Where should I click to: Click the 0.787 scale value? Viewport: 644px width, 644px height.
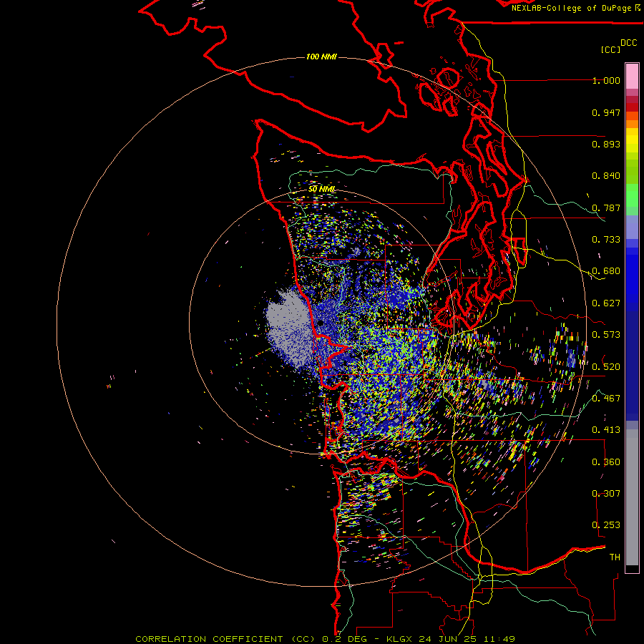point(606,208)
